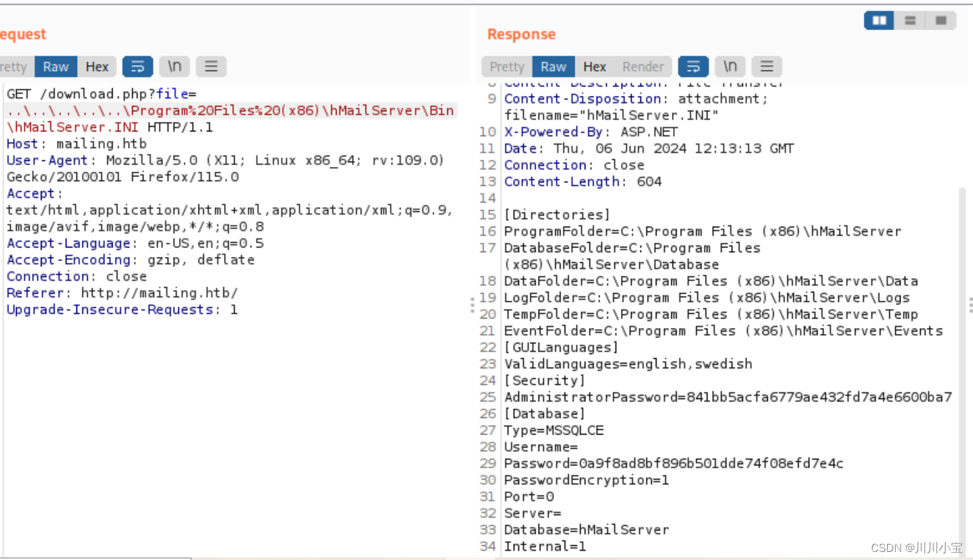Click Accept-Encoding: gzip, deflate line
The image size is (973, 560).
[131, 260]
